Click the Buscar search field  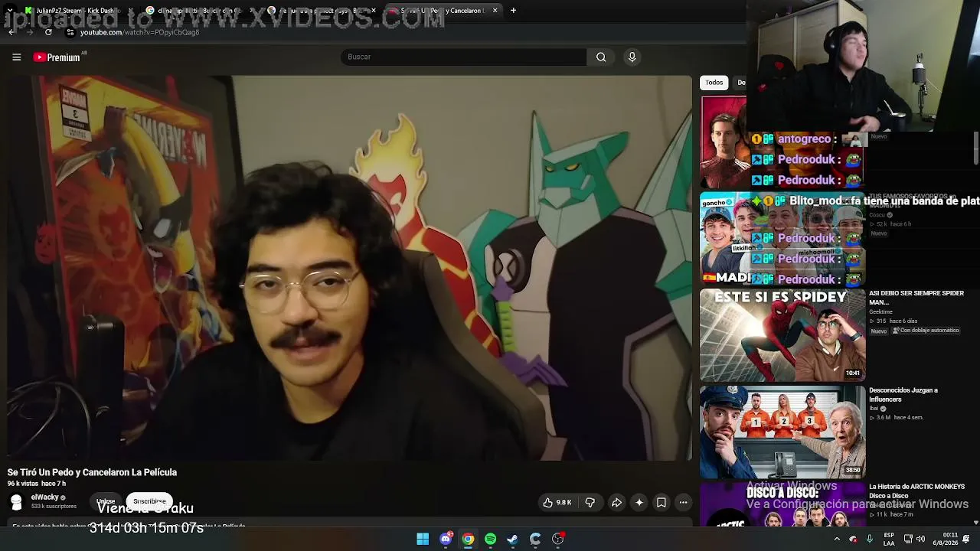click(x=464, y=57)
